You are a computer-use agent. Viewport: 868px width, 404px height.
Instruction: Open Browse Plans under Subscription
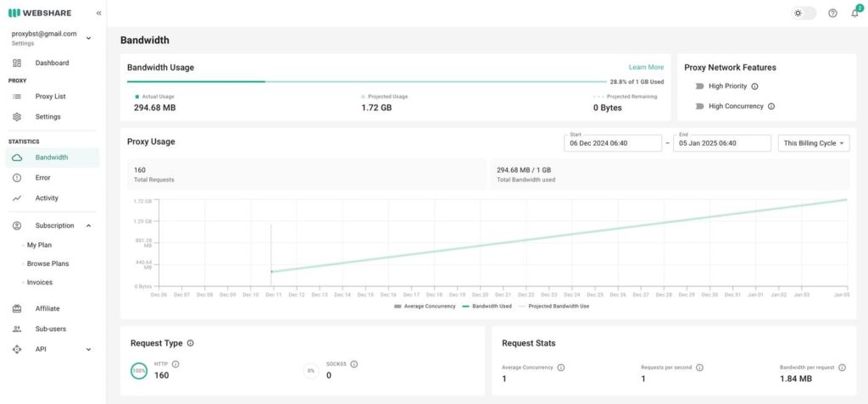[47, 263]
